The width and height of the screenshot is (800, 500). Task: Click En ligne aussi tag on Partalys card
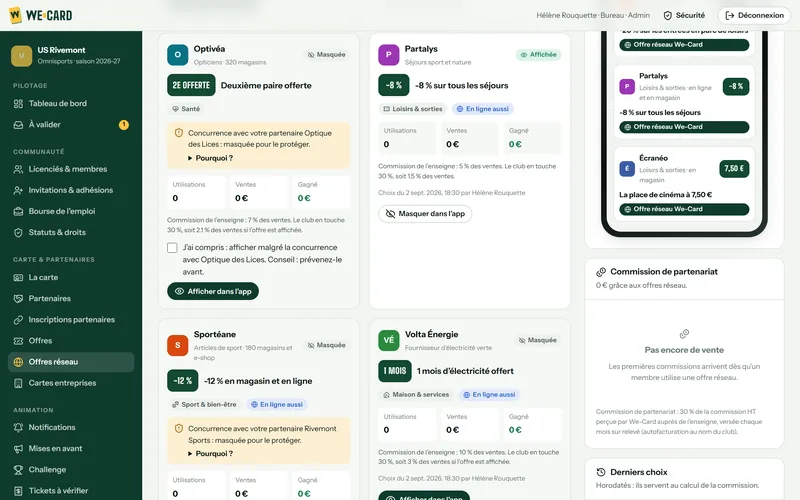click(482, 109)
